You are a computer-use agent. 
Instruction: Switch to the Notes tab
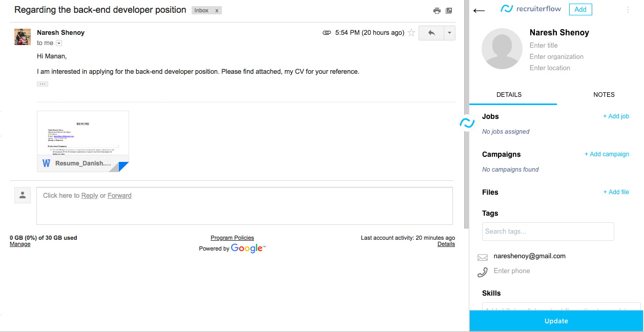[604, 95]
